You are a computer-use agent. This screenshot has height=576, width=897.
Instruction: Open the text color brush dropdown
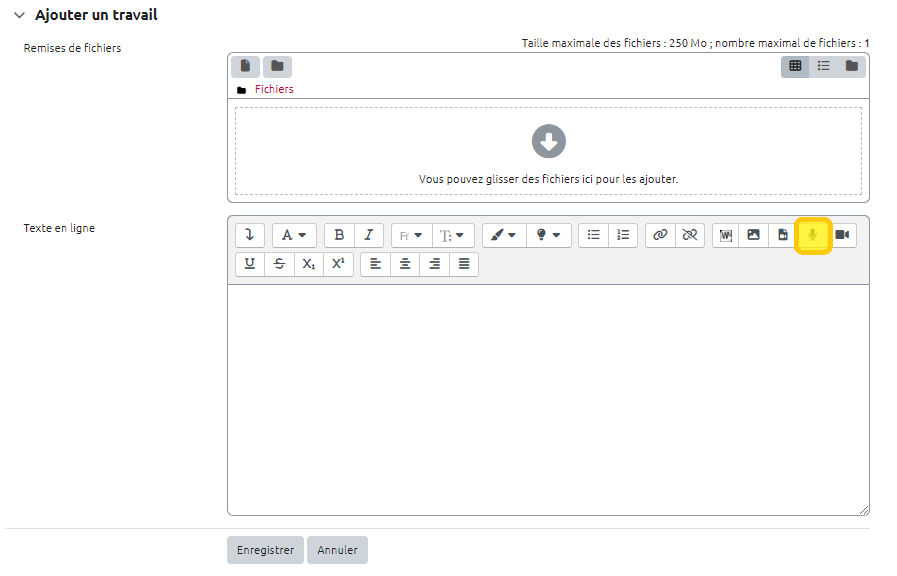503,235
